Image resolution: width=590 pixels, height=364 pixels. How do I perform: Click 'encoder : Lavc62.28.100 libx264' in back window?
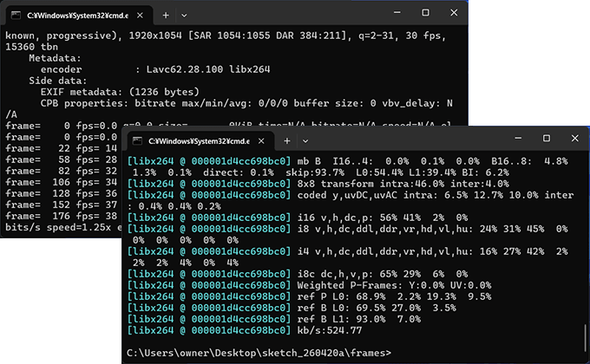pos(155,69)
